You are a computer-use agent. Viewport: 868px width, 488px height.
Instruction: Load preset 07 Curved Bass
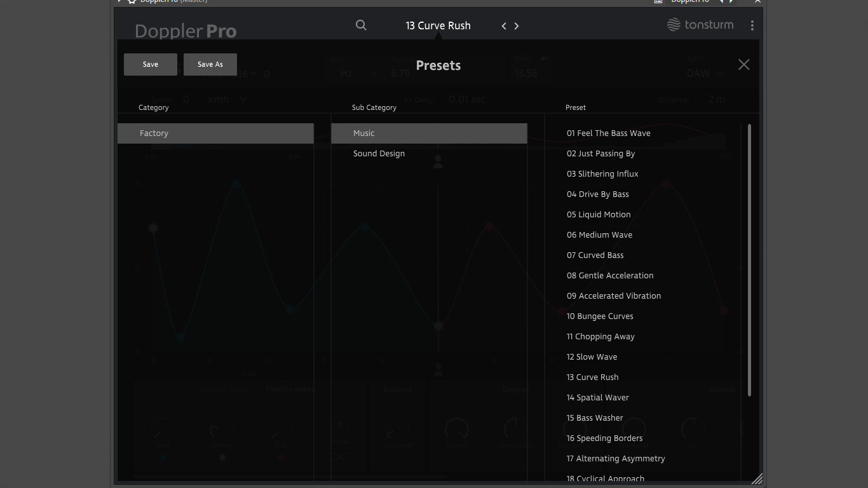(595, 255)
